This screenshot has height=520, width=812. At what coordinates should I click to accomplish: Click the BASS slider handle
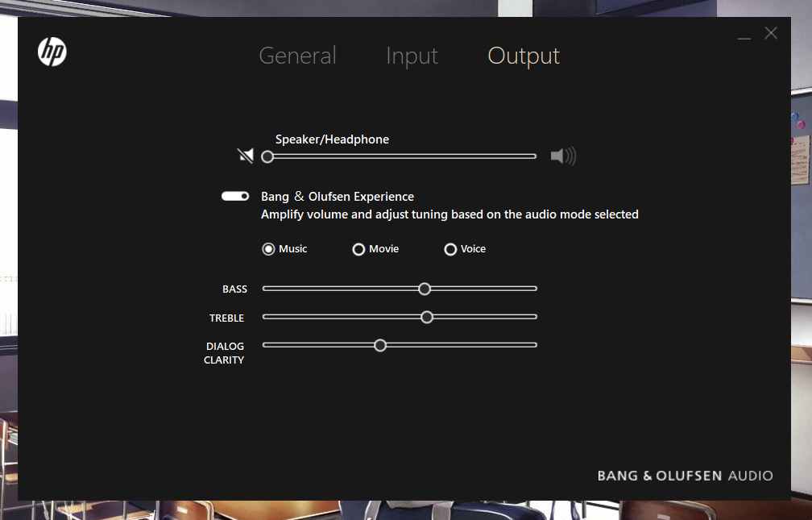click(425, 289)
